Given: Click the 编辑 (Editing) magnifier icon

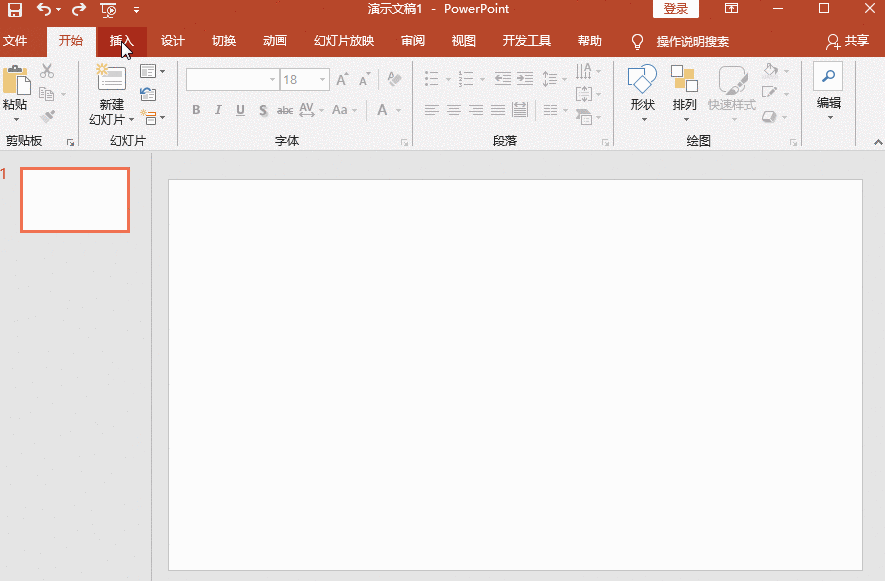Looking at the screenshot, I should pos(828,77).
